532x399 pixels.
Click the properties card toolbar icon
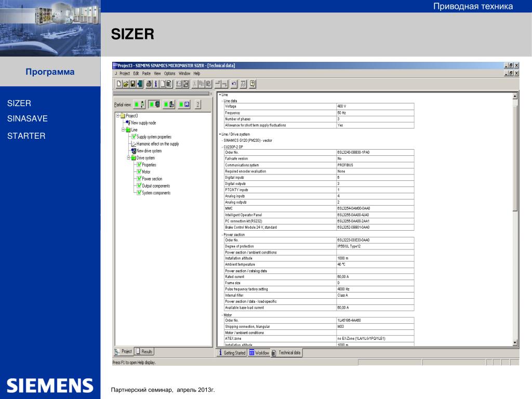179,84
